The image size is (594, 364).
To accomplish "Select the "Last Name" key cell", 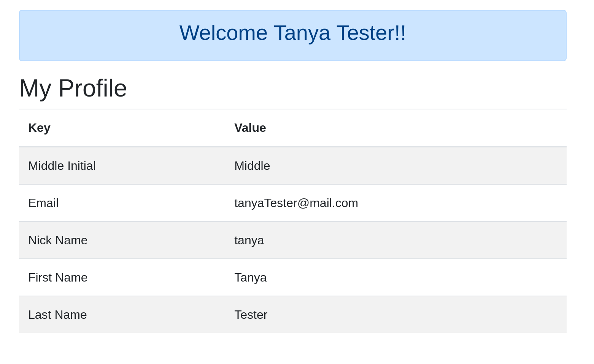I will (x=57, y=315).
